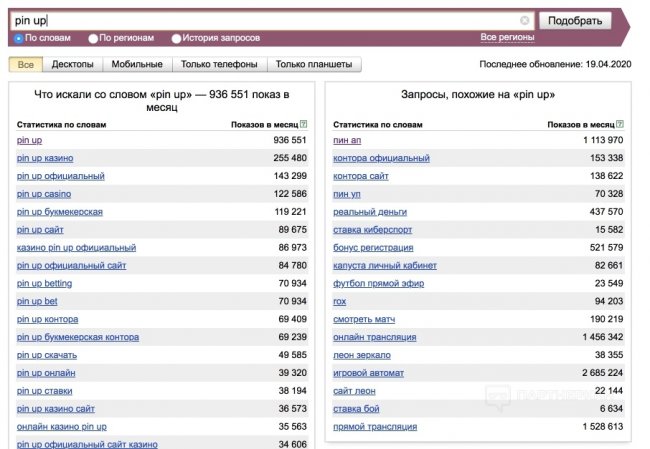Switch to the 'Только телефоны' tab
This screenshot has height=449, width=650.
[x=218, y=65]
